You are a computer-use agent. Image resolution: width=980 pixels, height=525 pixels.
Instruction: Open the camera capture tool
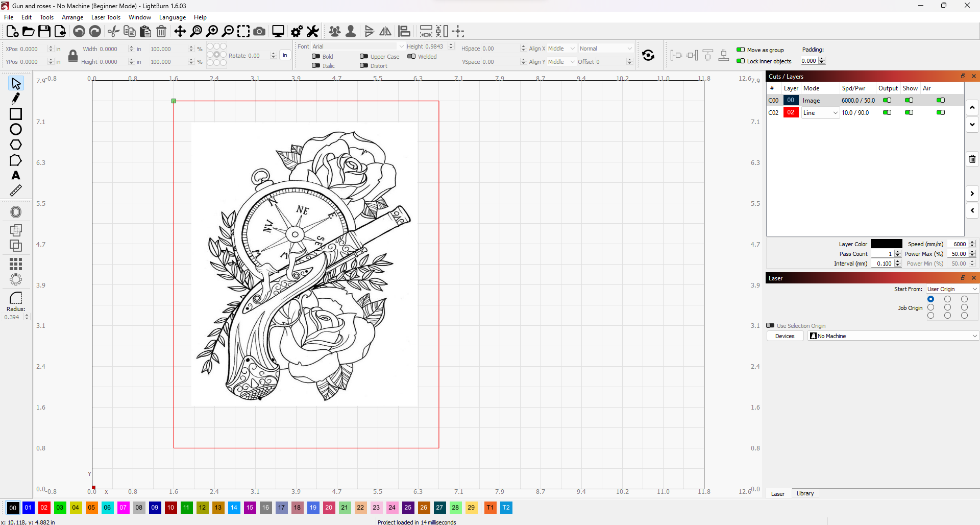259,32
